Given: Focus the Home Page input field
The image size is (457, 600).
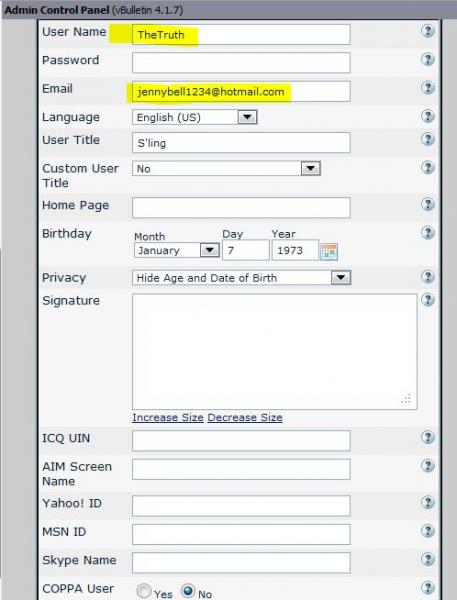Looking at the screenshot, I should coord(241,208).
